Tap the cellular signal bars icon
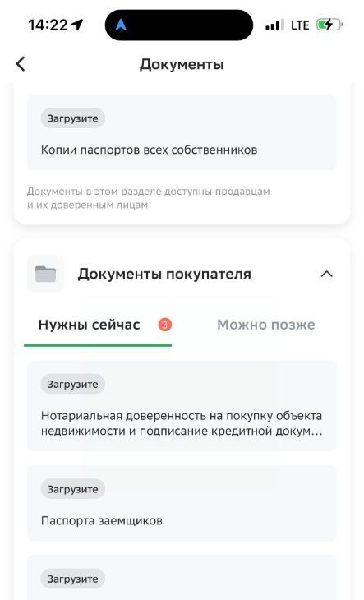This screenshot has height=600, width=364. [x=274, y=25]
